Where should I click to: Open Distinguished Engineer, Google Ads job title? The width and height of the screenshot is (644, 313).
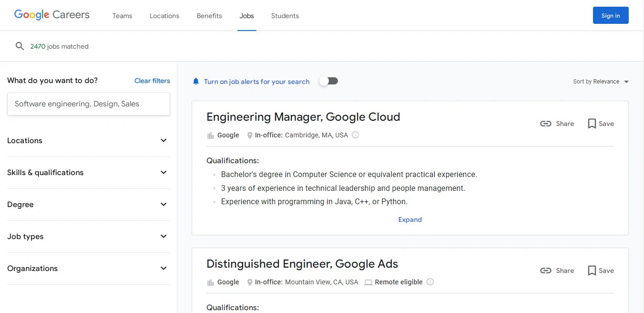pyautogui.click(x=302, y=264)
